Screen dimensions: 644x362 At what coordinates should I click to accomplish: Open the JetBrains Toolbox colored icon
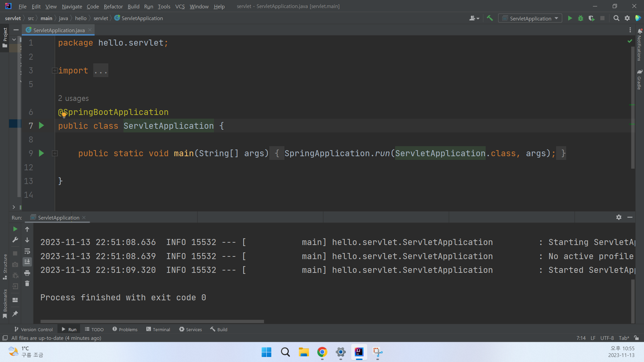pos(638,18)
